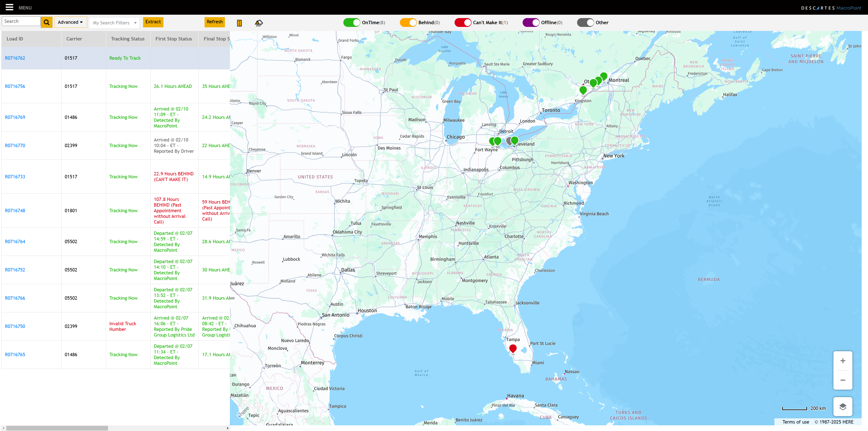Image resolution: width=868 pixels, height=431 pixels.
Task: Click the weather alert cloud icon
Action: tap(258, 23)
